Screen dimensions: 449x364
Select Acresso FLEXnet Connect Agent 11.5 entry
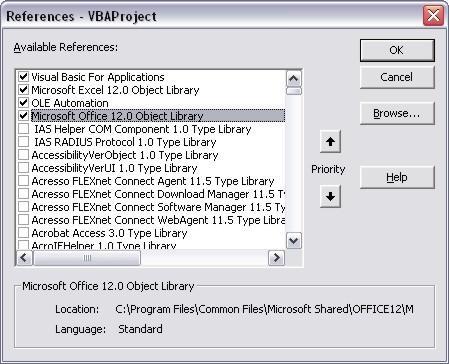[153, 181]
